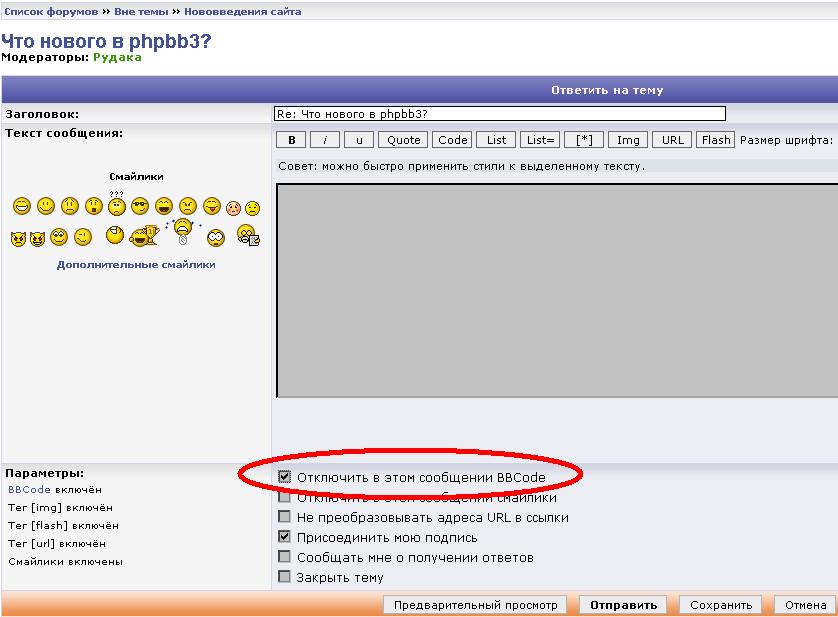
Task: Enable "Отключить в этом сообщении смайлики"
Action: [285, 498]
